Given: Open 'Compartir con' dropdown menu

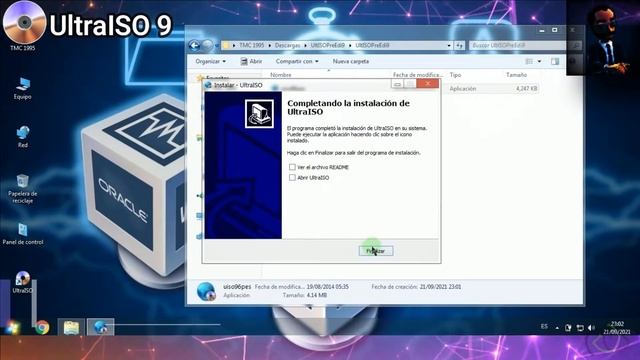Looking at the screenshot, I should 297,61.
